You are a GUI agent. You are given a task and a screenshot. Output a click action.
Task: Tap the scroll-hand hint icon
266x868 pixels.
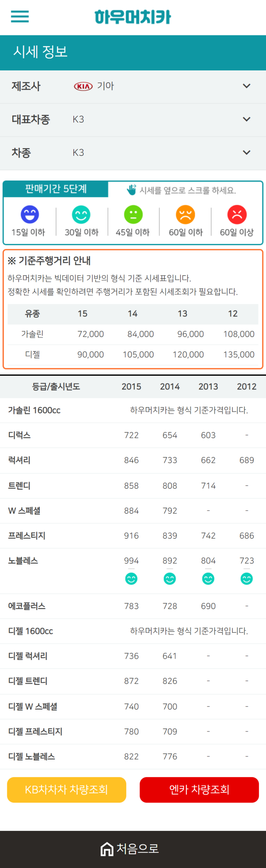point(131,190)
